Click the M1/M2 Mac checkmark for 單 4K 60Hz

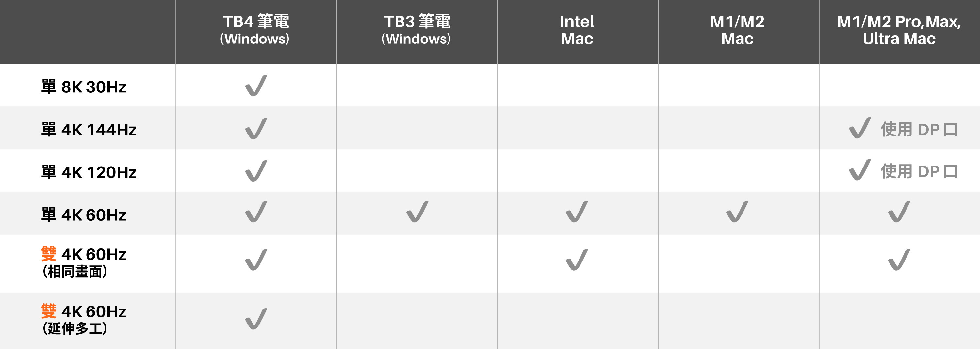tap(737, 212)
